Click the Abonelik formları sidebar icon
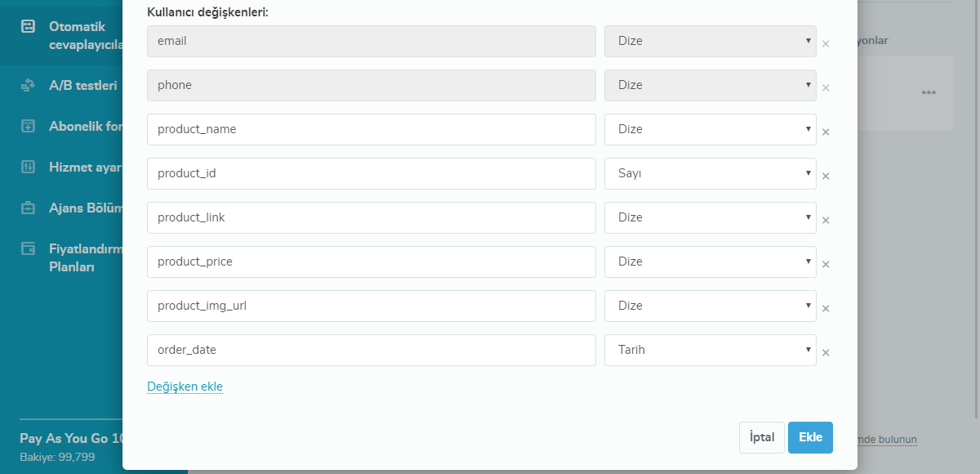 point(28,126)
